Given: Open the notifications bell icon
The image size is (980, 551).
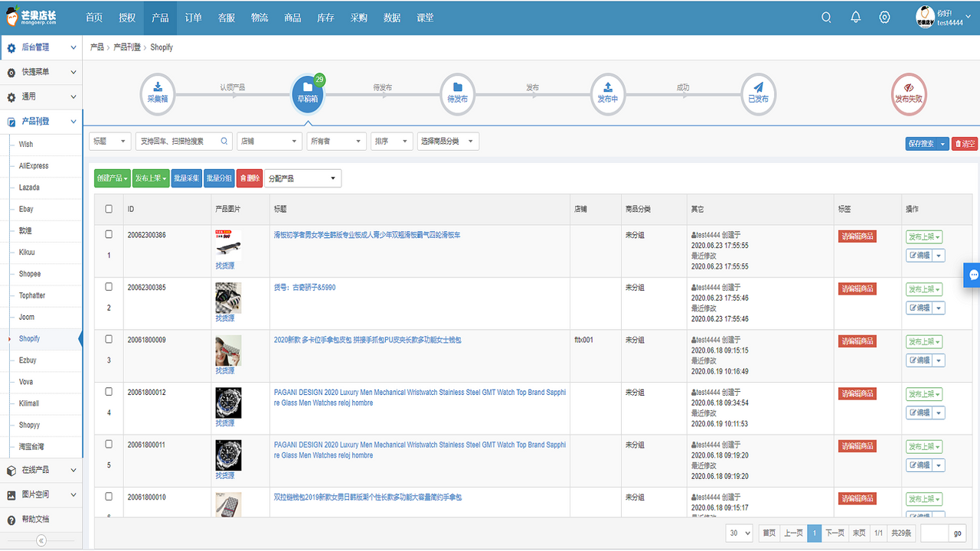Looking at the screenshot, I should pos(856,18).
